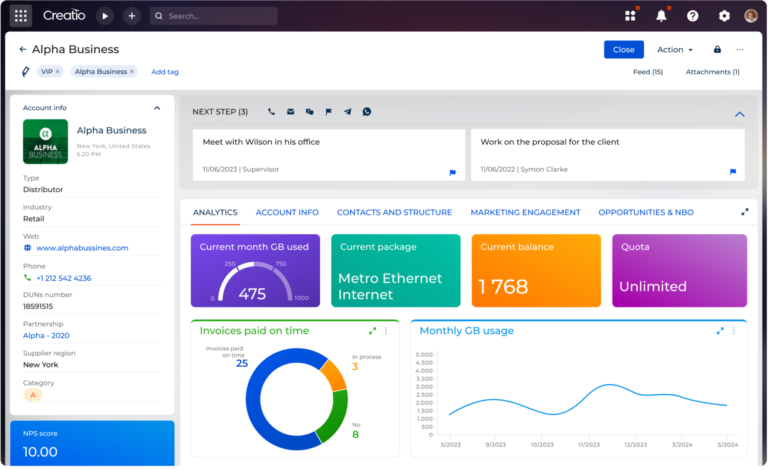The height and width of the screenshot is (470, 768).
Task: Open the Opportunities & NBO tab
Action: click(x=646, y=212)
